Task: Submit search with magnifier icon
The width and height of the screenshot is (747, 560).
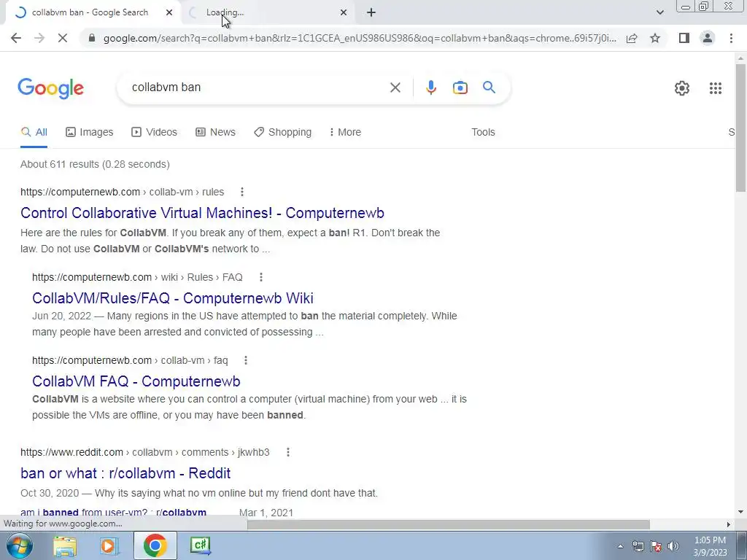Action: [489, 87]
